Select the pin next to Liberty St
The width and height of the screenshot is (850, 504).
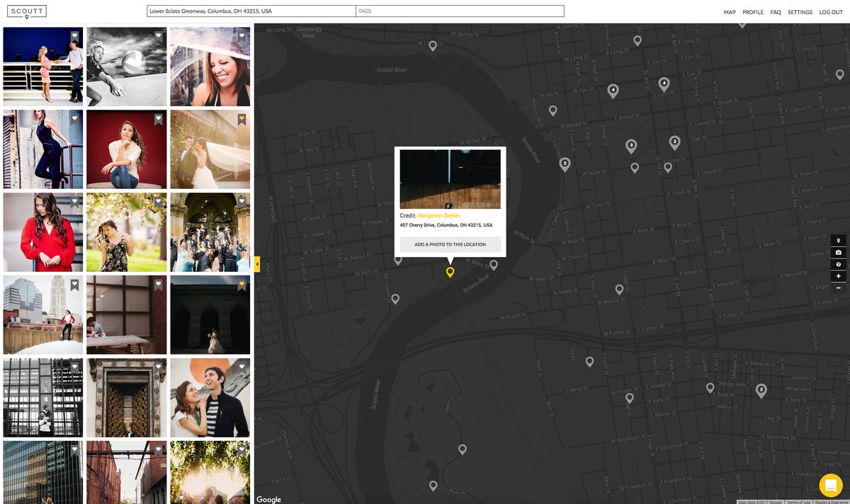[589, 362]
